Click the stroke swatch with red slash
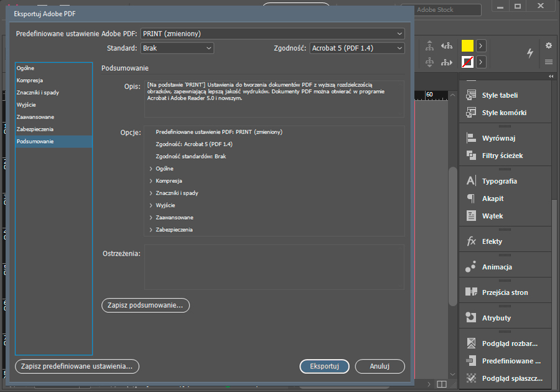560x392 pixels. (467, 62)
